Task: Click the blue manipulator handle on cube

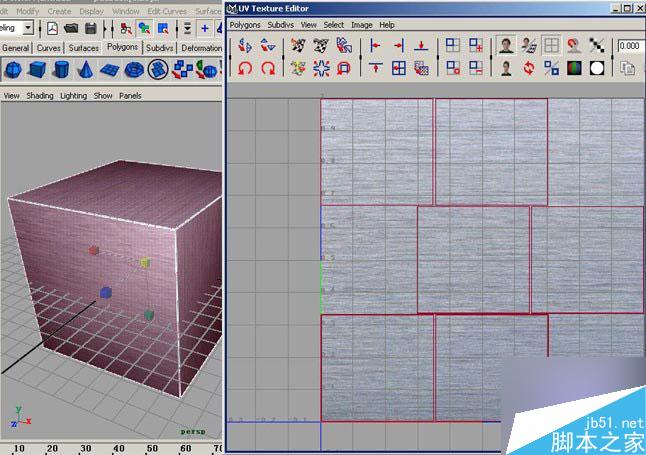Action: pyautogui.click(x=106, y=293)
